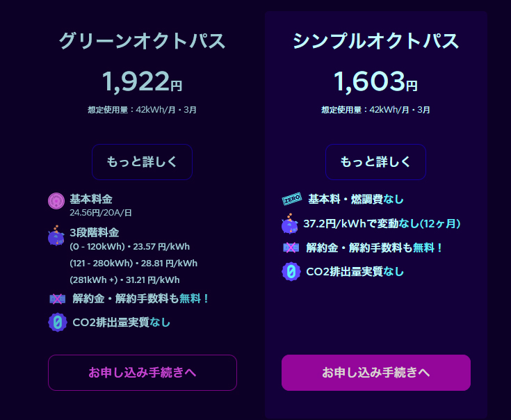Click the 想定使用量 text under 1,922円
This screenshot has width=511, height=420.
coord(142,110)
